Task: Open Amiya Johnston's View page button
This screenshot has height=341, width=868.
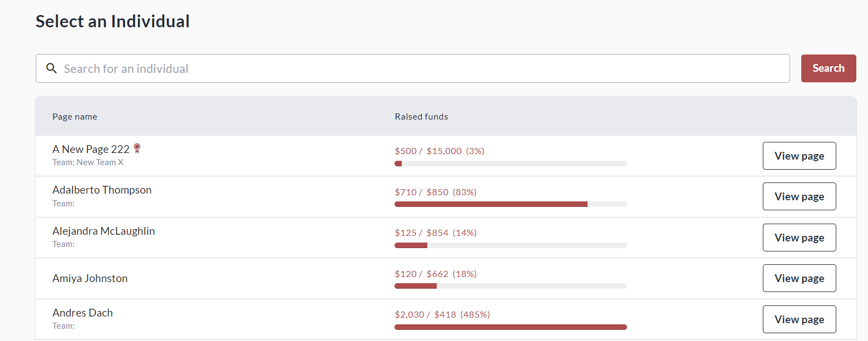Action: coord(799,278)
